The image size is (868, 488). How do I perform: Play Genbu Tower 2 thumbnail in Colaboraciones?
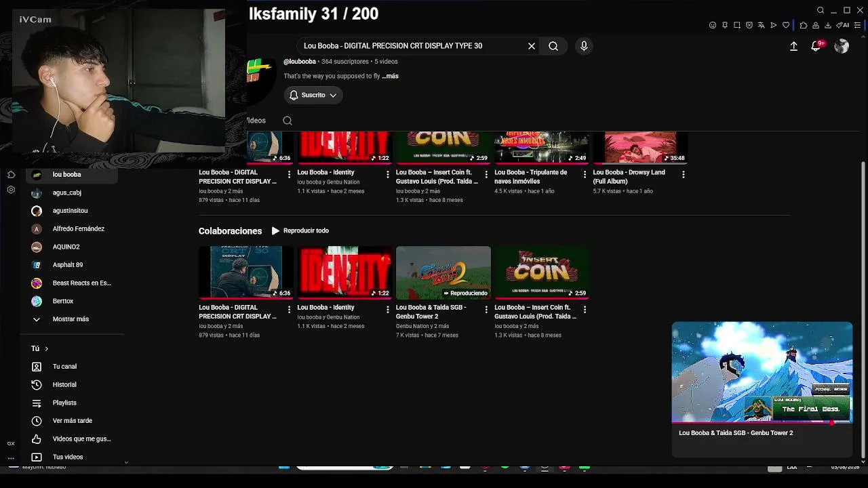(x=443, y=272)
